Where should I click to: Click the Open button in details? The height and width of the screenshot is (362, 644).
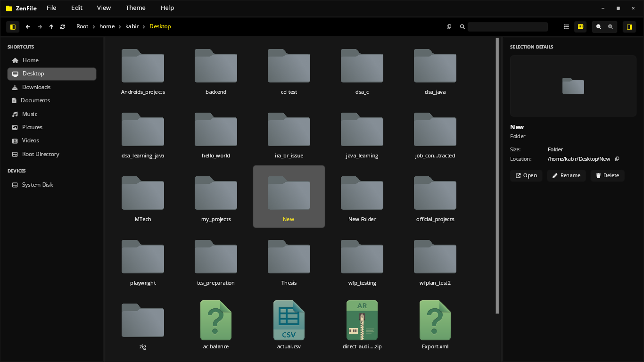point(526,176)
